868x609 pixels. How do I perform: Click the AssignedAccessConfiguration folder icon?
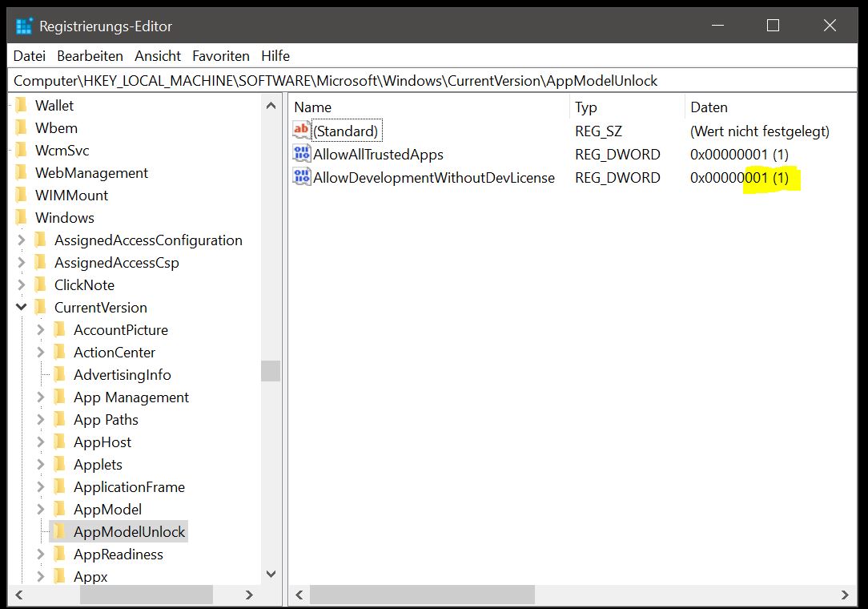coord(40,240)
